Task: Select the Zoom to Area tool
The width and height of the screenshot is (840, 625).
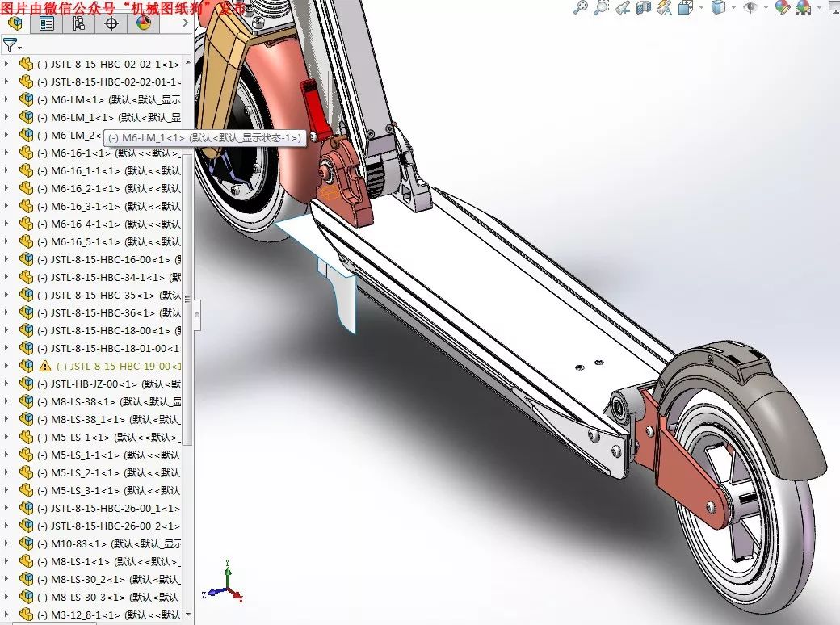Action: pyautogui.click(x=602, y=7)
